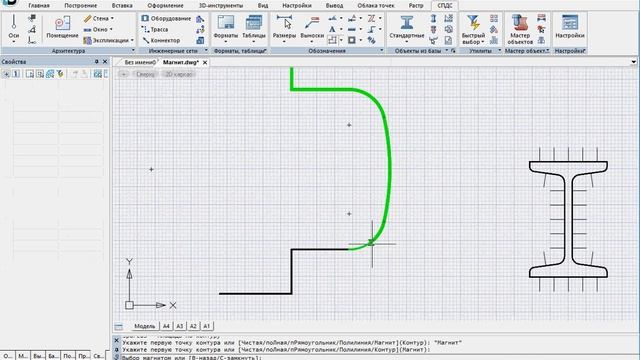The height and width of the screenshot is (360, 640).
Task: Select the Св... bottom panel tab
Action: 98,356
